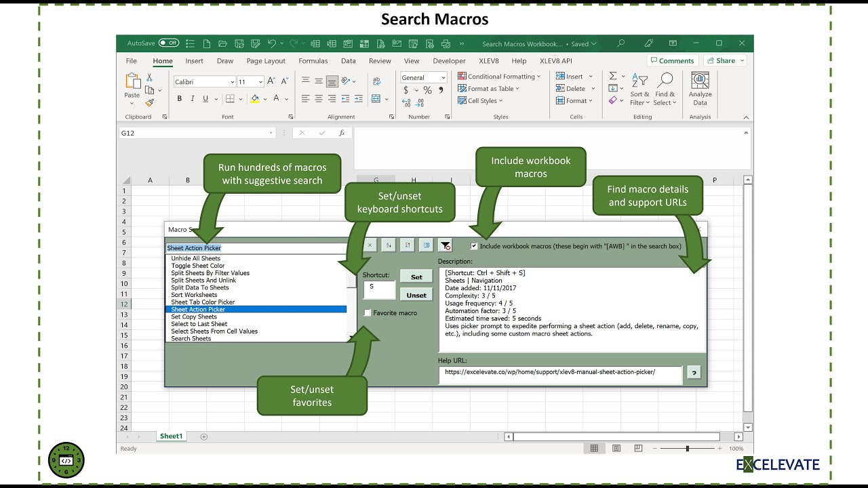868x488 pixels.
Task: Click the Cut scissors icon
Action: pos(149,77)
